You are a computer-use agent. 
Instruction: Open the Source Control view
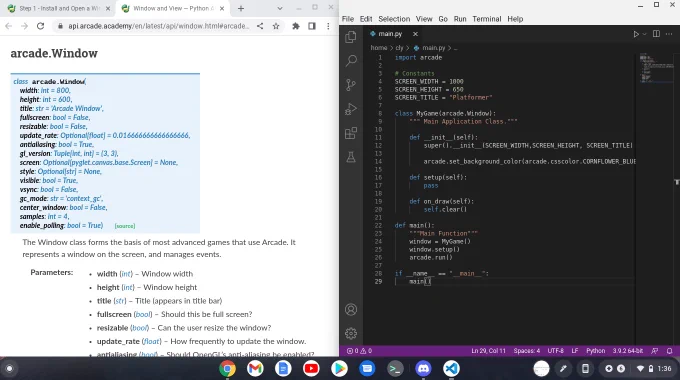(351, 85)
